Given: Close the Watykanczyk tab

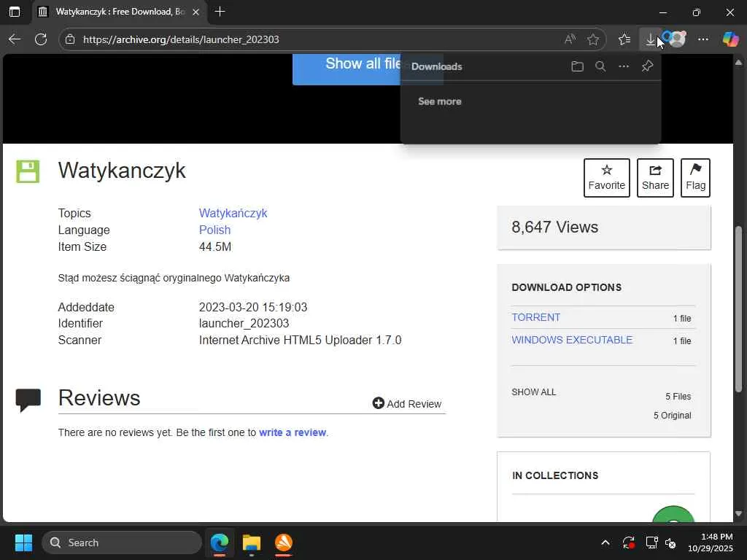Looking at the screenshot, I should click(x=196, y=12).
